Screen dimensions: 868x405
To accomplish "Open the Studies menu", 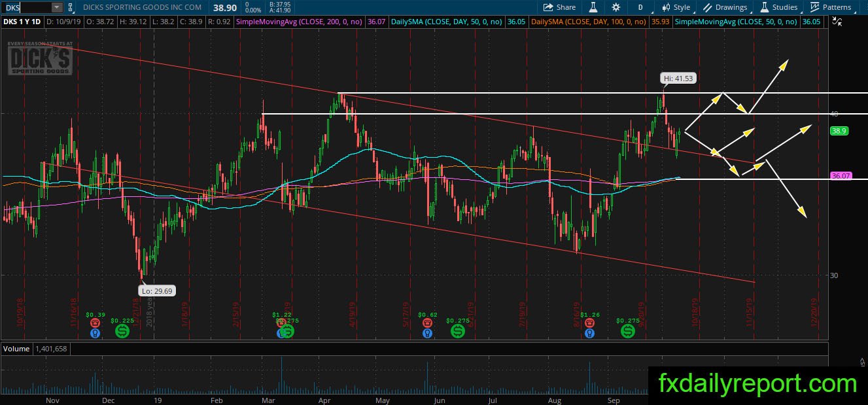I will [x=778, y=7].
